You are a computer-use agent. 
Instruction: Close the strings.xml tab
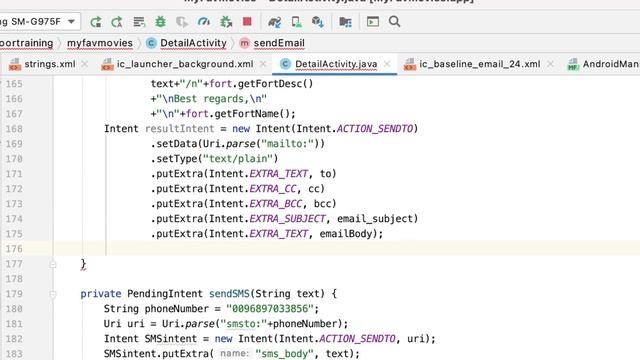coord(84,64)
